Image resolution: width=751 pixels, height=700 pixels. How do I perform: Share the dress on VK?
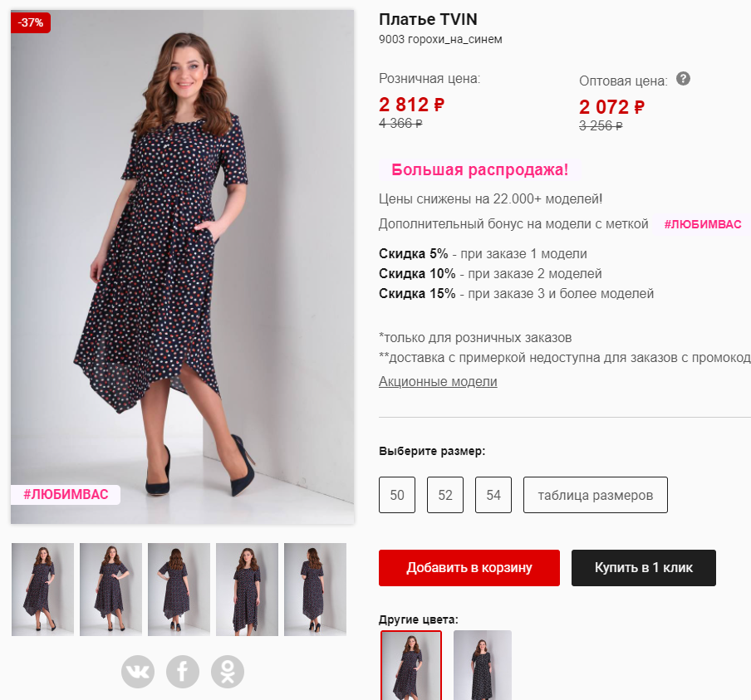coord(138,672)
